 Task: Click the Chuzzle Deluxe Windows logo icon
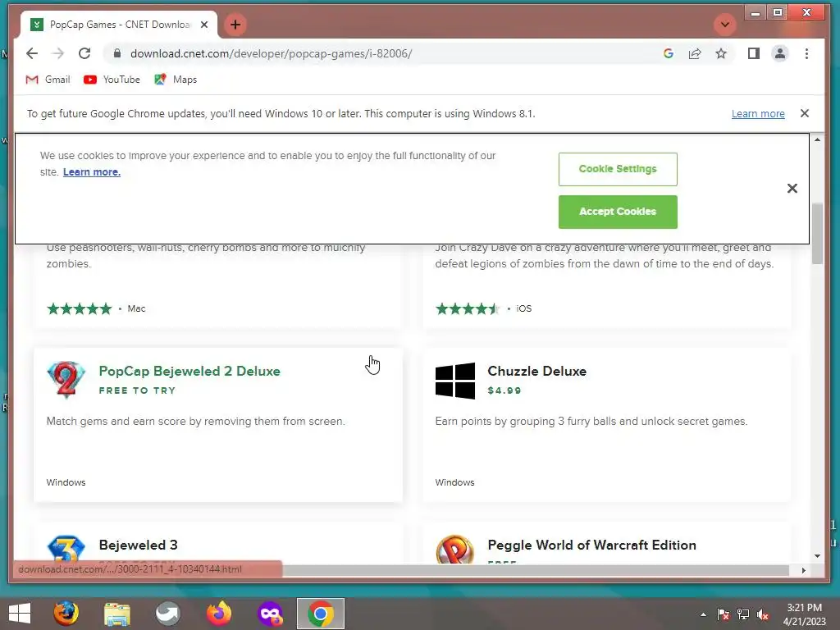(x=454, y=381)
